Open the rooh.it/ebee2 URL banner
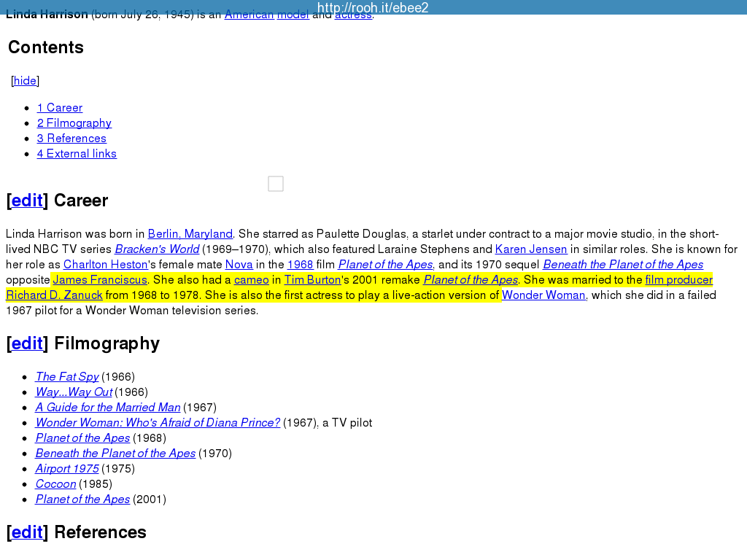This screenshot has width=747, height=560. [x=373, y=8]
